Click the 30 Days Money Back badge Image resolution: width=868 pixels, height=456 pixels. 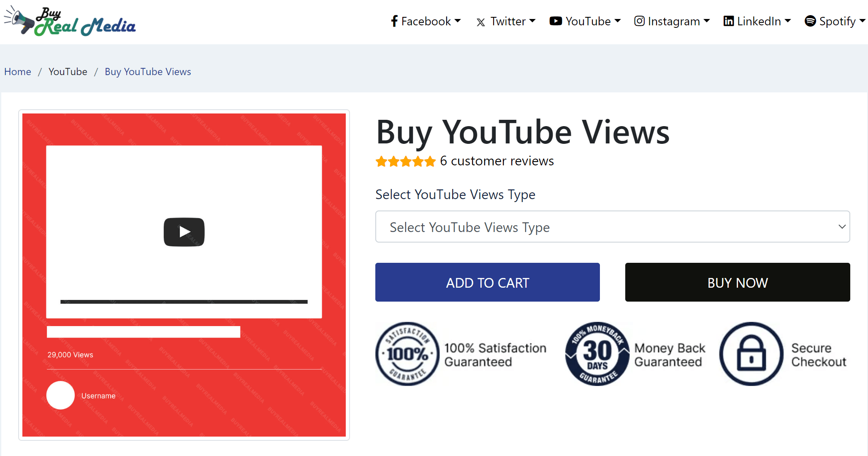point(597,353)
